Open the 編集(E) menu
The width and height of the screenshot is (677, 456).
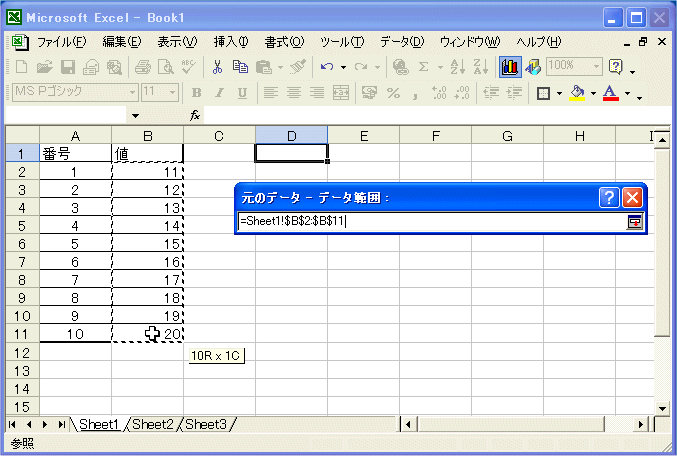pos(121,42)
